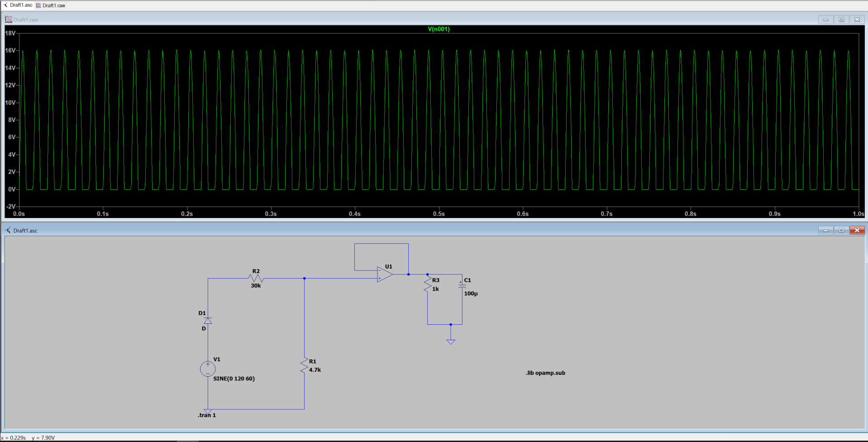Click the 1k value of R3
This screenshot has width=868, height=442.
click(435, 289)
